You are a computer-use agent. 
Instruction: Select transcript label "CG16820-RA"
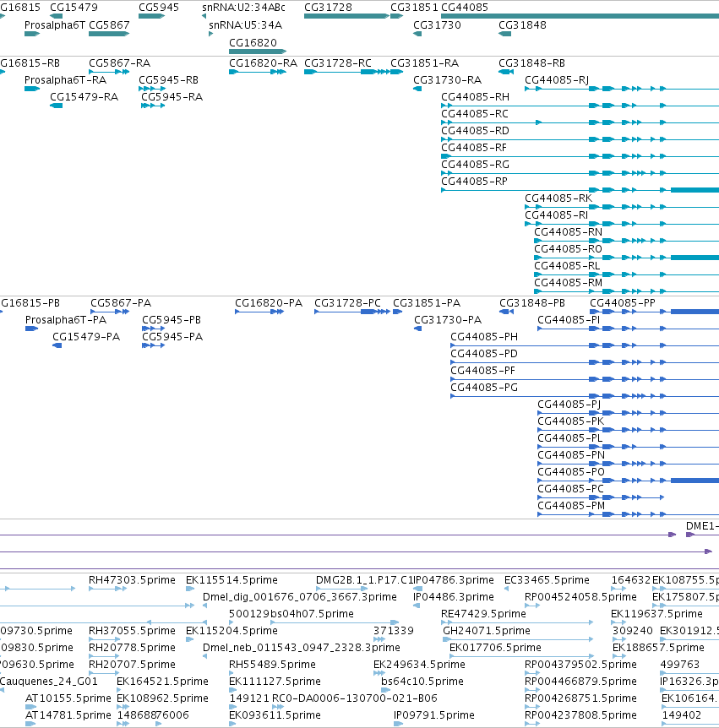coord(263,63)
